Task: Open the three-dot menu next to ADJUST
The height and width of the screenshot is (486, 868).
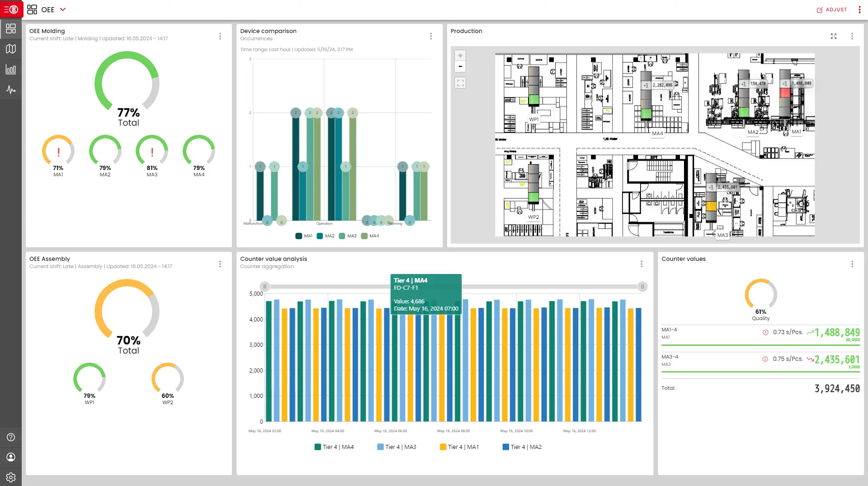Action: point(859,9)
